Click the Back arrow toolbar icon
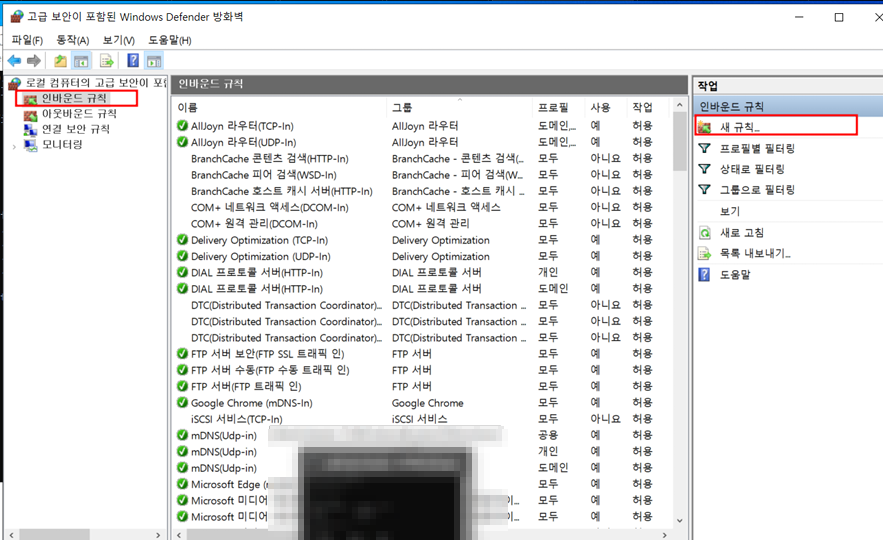This screenshot has height=540, width=886. [15, 60]
